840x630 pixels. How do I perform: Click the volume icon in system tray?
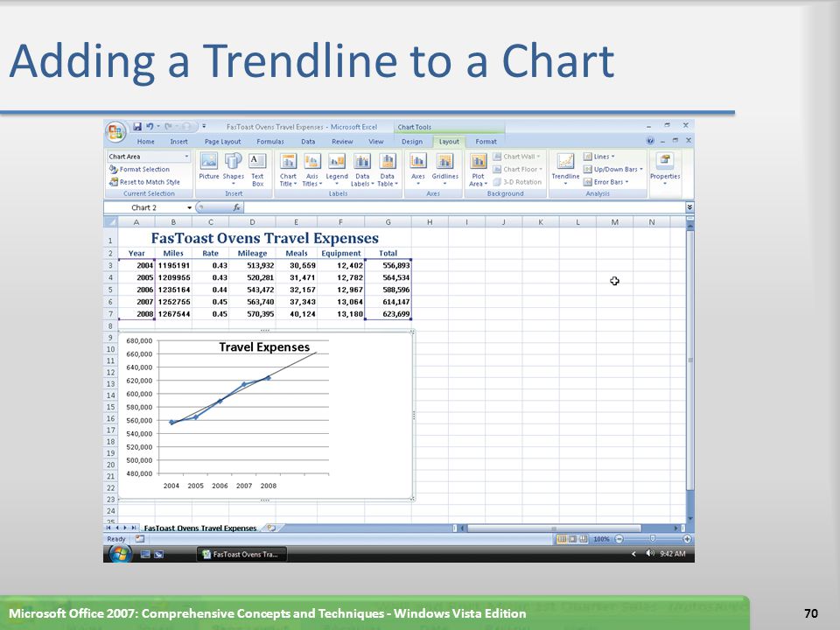click(650, 553)
